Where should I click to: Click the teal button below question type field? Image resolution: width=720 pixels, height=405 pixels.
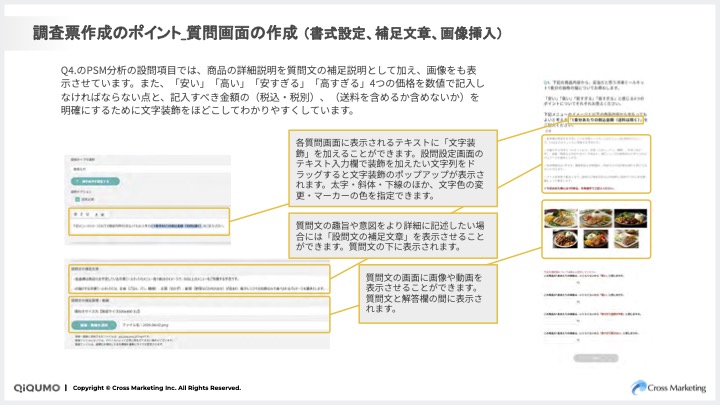click(96, 181)
